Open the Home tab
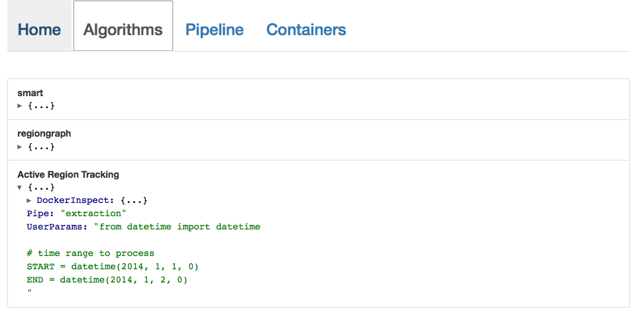The width and height of the screenshot is (644, 325). pos(39,30)
